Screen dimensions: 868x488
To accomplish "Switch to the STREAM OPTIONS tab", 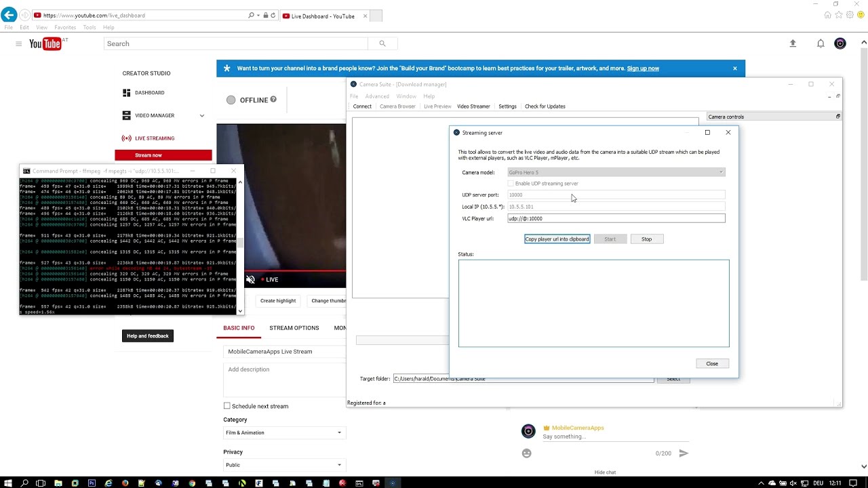I will click(x=294, y=328).
